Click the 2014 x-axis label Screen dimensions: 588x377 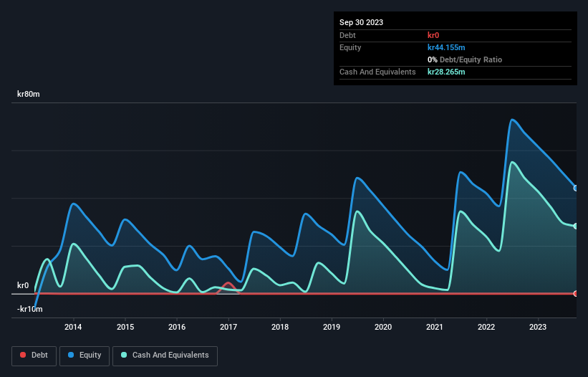(x=73, y=327)
